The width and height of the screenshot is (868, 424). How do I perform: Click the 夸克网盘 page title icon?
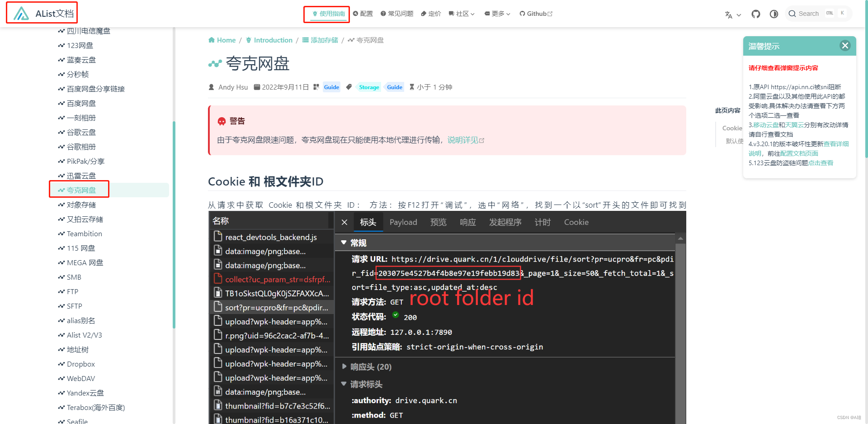(x=215, y=64)
